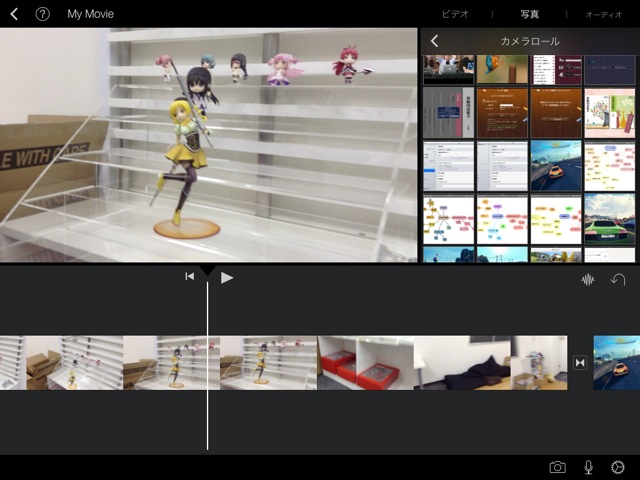Select the small room shelf clip
This screenshot has width=640, height=480.
[x=539, y=362]
